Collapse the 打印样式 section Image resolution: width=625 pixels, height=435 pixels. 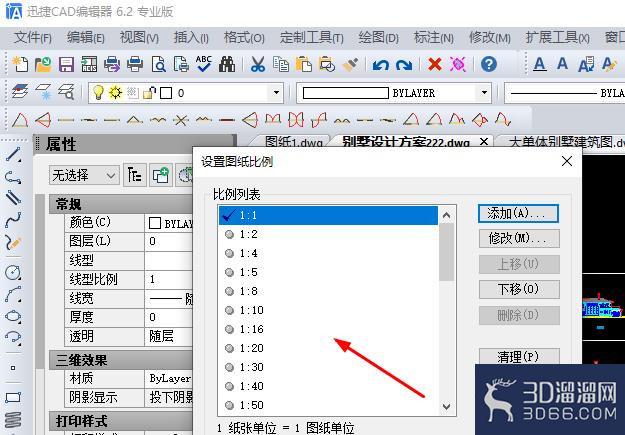pyautogui.click(x=122, y=421)
